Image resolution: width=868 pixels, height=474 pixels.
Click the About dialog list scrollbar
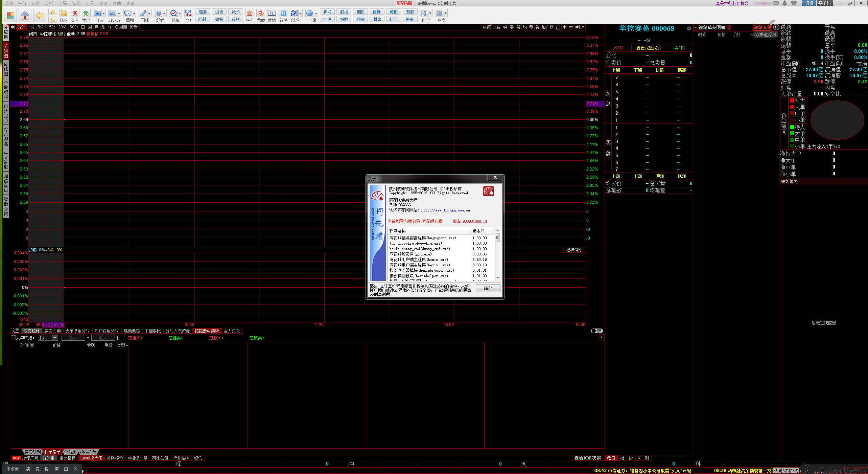point(498,254)
